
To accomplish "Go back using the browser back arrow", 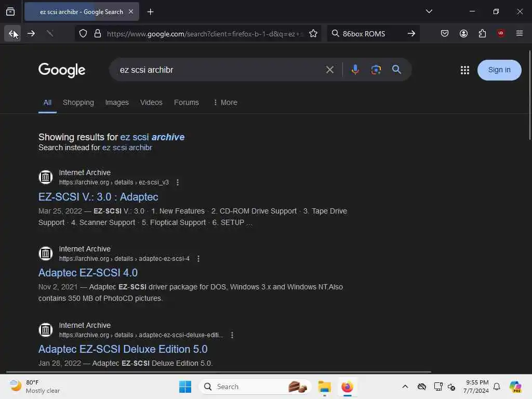I will pyautogui.click(x=12, y=34).
